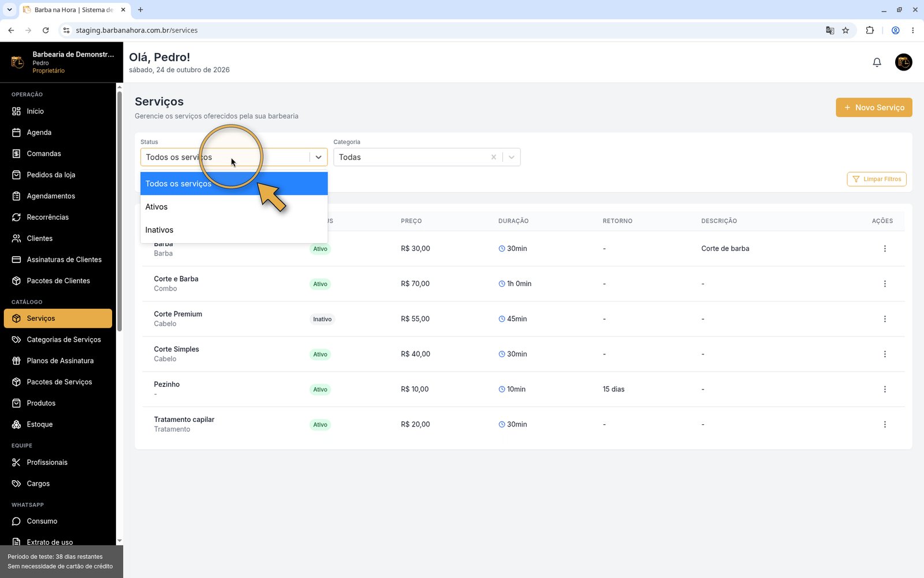Image resolution: width=924 pixels, height=578 pixels.
Task: Open the browser tab search dropdown
Action: click(9, 10)
